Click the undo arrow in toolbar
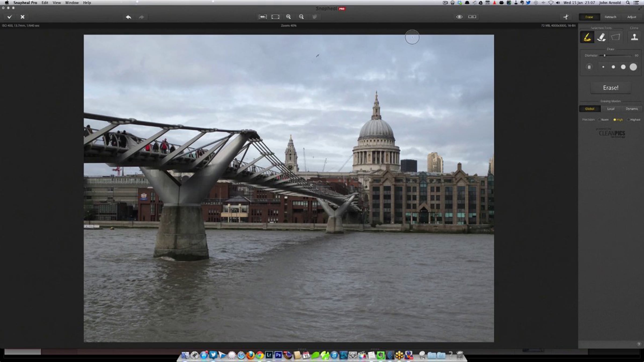The width and height of the screenshot is (644, 362). point(129,17)
